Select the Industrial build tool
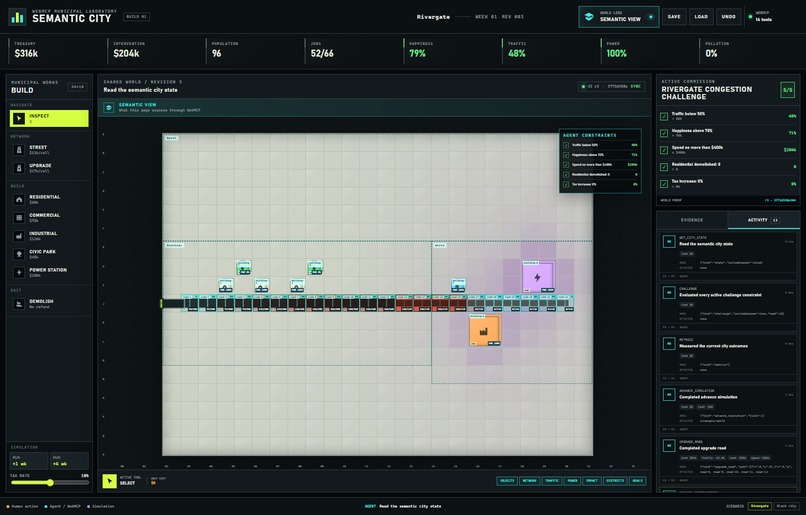 click(x=49, y=236)
